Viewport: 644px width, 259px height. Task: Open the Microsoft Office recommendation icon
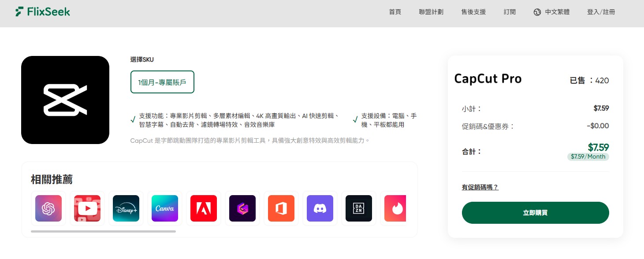tap(281, 208)
